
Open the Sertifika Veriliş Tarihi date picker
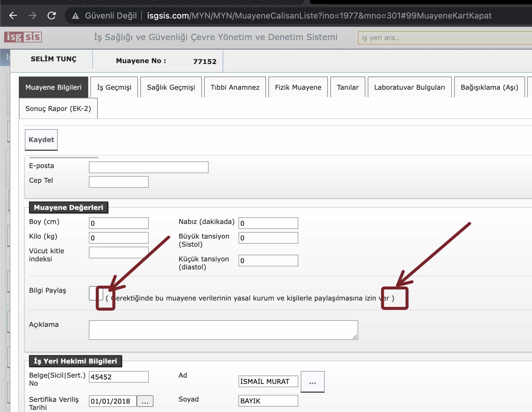(x=145, y=401)
